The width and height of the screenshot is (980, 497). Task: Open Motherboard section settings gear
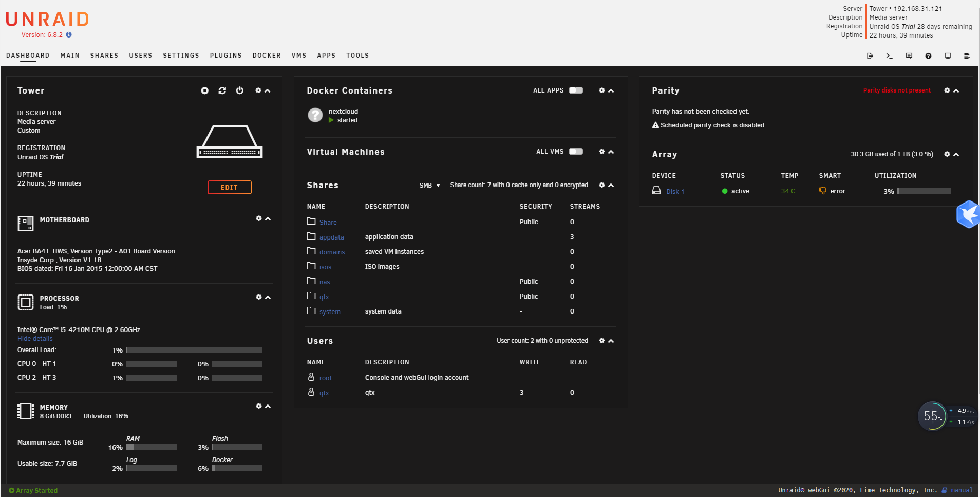259,218
